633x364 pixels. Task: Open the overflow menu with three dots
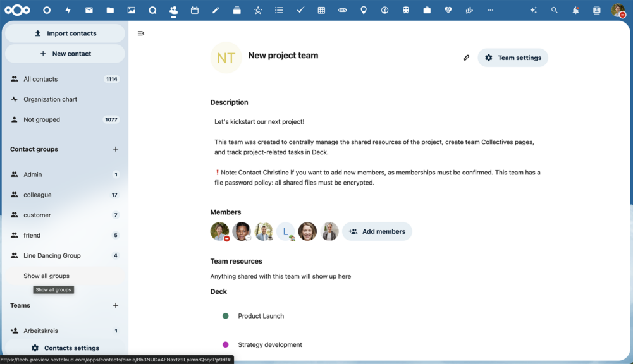(x=490, y=9)
